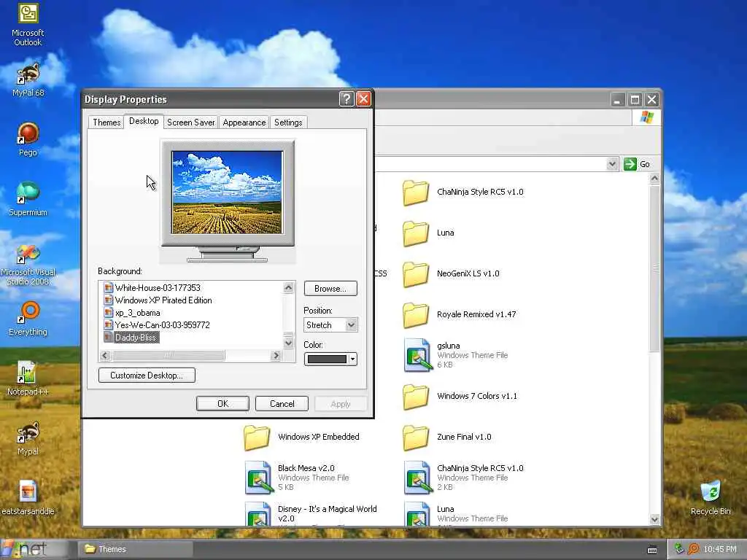Select Royale Remixed v1.47 folder icon
The width and height of the screenshot is (747, 560).
pyautogui.click(x=415, y=315)
